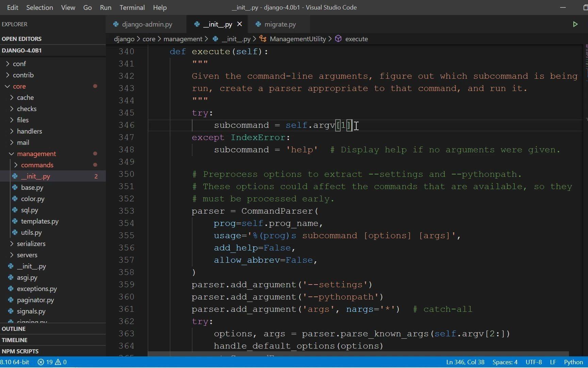Click the warnings triangle icon in status bar
The height and width of the screenshot is (368, 588).
coord(58,362)
